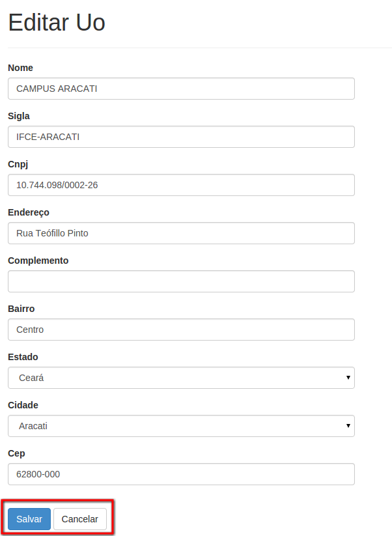Screen dimensions: 392x536
Task: Select the Bairro label text
Action: tap(21, 309)
